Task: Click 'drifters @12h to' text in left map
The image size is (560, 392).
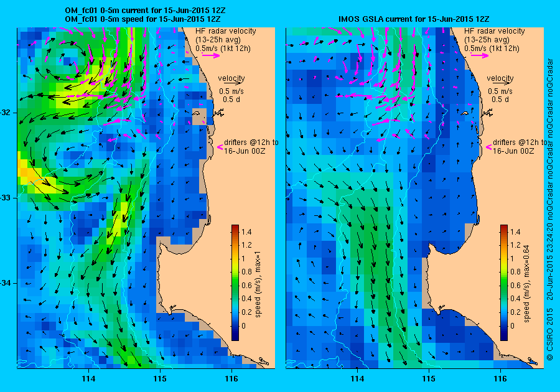Action: 251,142
